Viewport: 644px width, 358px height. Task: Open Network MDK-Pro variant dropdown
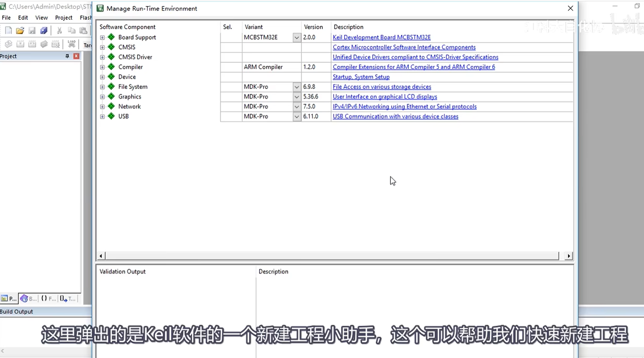pyautogui.click(x=297, y=107)
